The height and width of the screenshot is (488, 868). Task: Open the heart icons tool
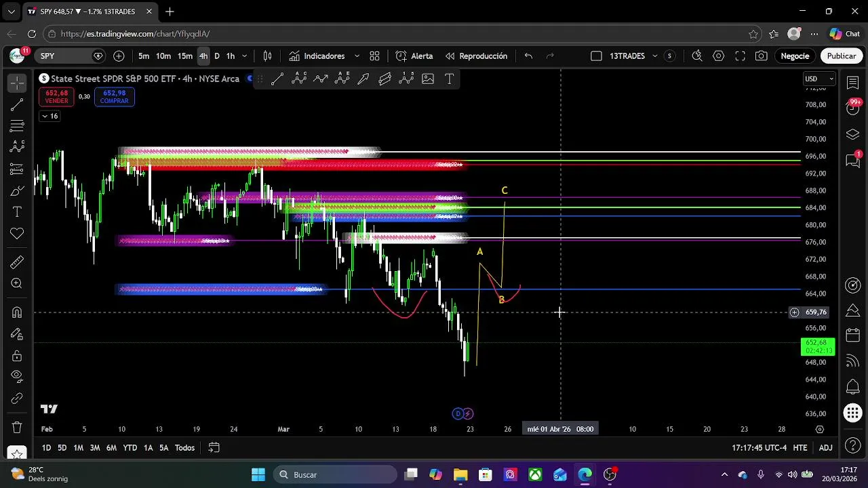17,234
